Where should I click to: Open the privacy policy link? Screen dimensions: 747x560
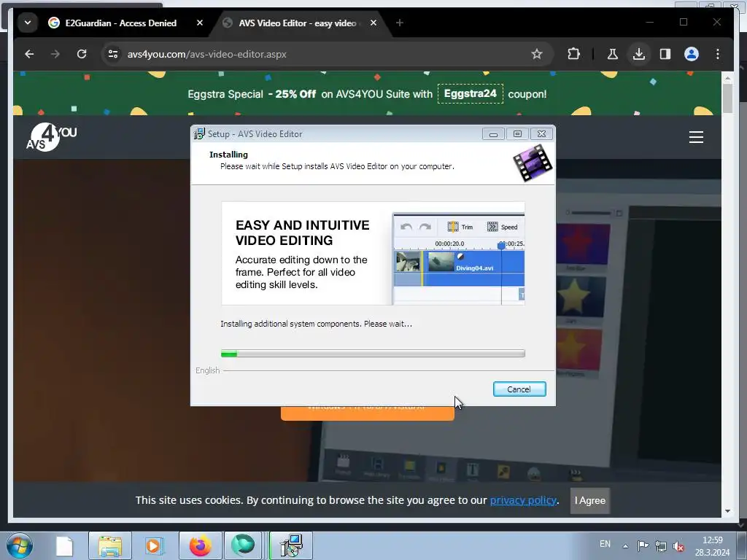pos(523,500)
